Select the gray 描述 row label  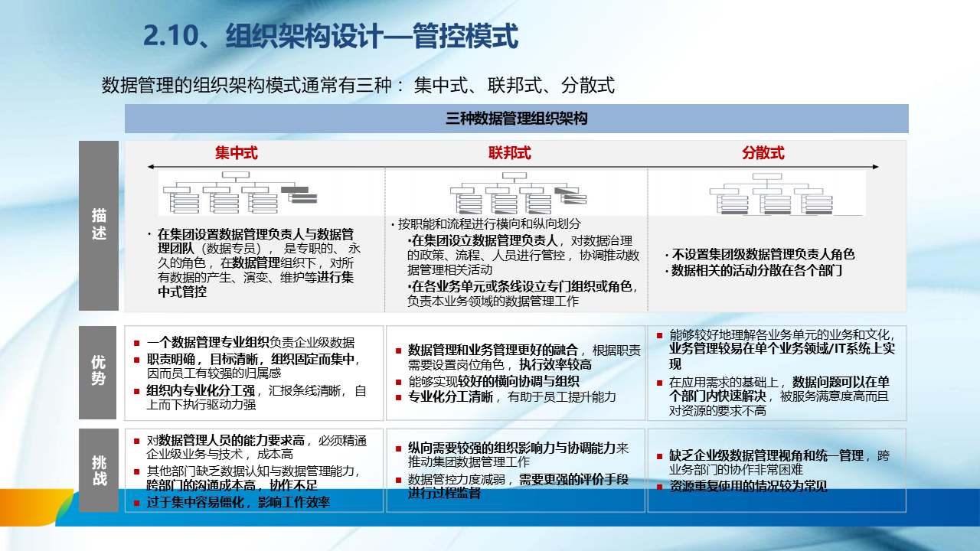[99, 226]
